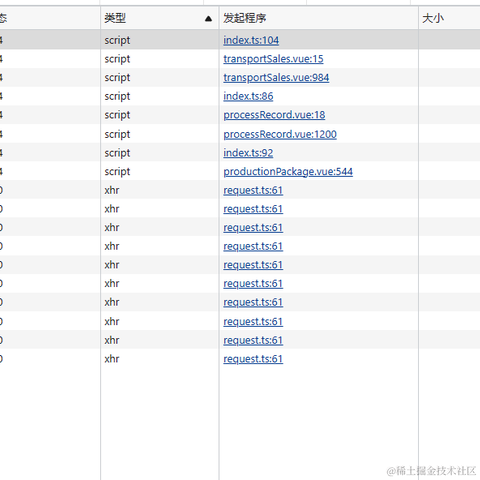Select the last xhr type cell
Screen dimensions: 480x480
160,359
